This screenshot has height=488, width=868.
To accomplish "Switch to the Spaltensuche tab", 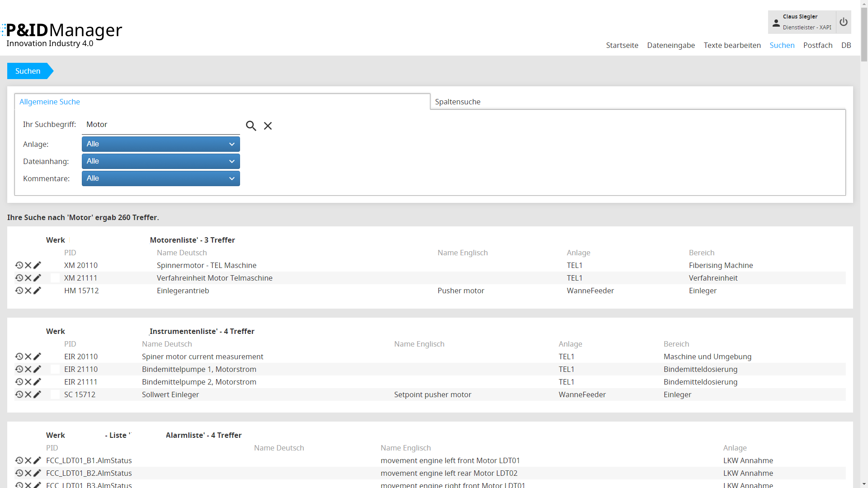I will tap(458, 102).
